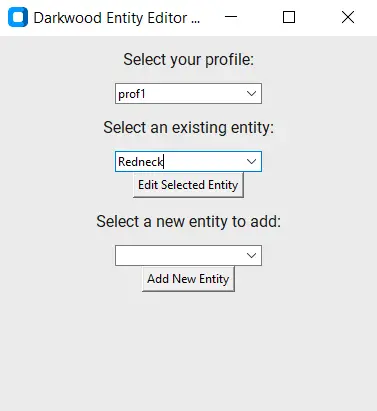Screen dimensions: 377x411
Task: Close the Darkwood Entity Editor window
Action: tap(348, 17)
